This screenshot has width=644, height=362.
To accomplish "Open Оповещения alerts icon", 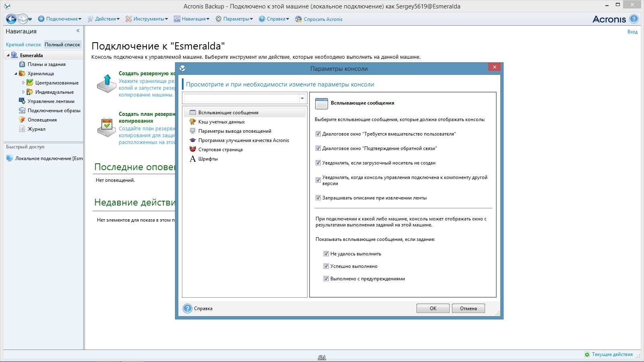I will 22,120.
